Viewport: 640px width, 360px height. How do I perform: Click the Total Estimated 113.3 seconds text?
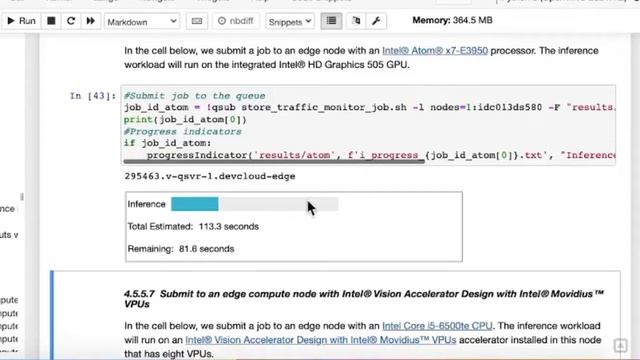tap(193, 227)
